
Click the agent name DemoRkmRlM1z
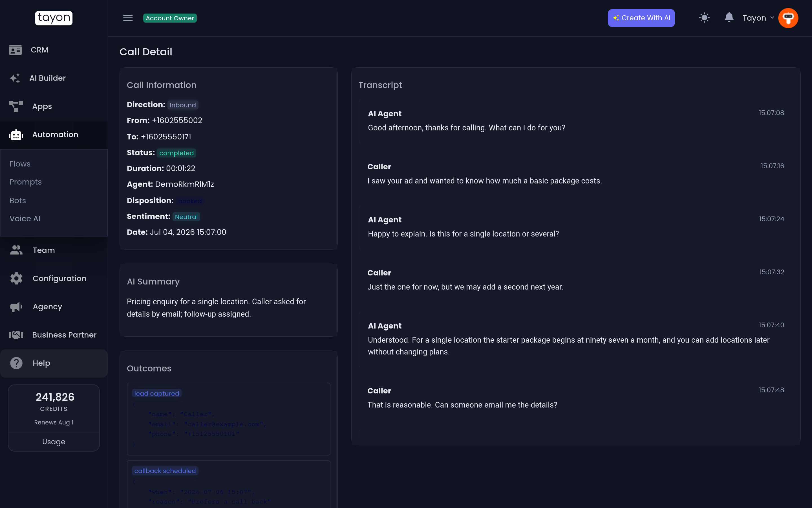coord(185,184)
